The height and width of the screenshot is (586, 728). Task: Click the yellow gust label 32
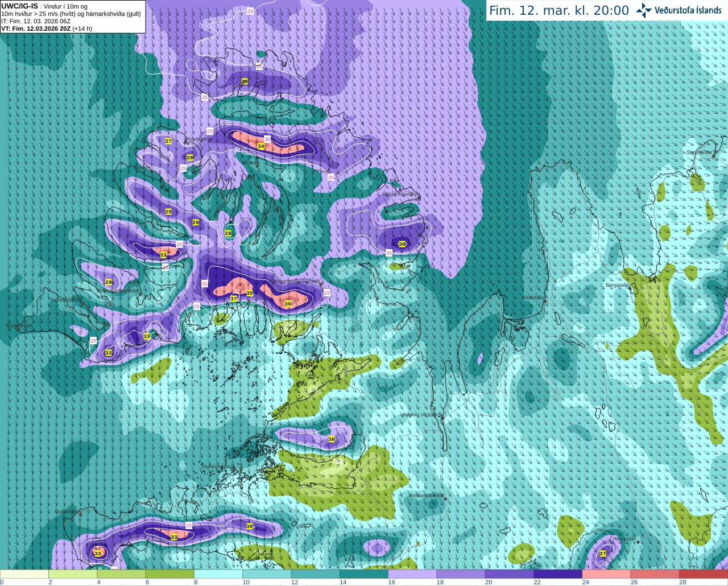click(109, 353)
